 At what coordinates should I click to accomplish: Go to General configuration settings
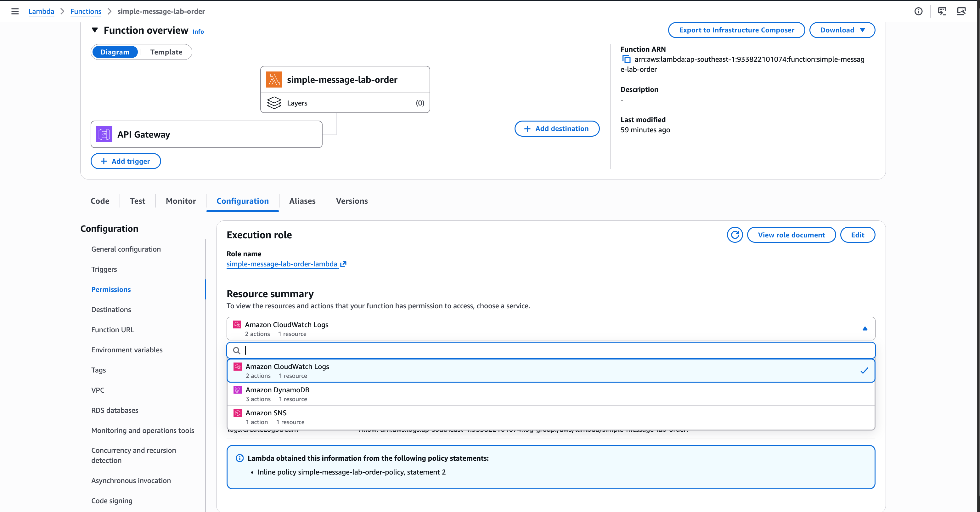pos(126,249)
